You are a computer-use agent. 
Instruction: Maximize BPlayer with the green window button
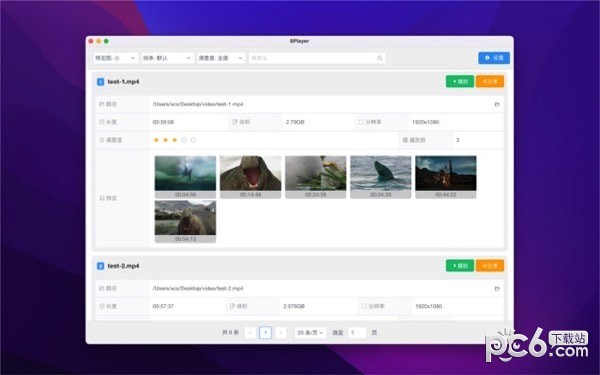click(106, 41)
